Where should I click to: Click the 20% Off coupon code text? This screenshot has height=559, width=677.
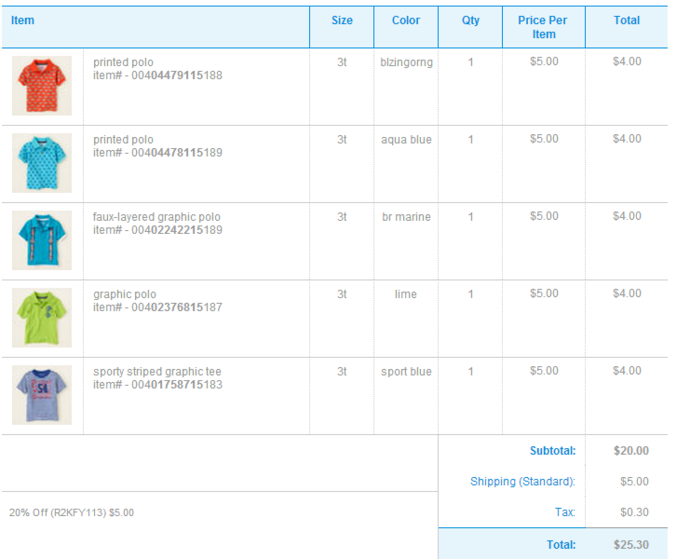click(x=72, y=512)
